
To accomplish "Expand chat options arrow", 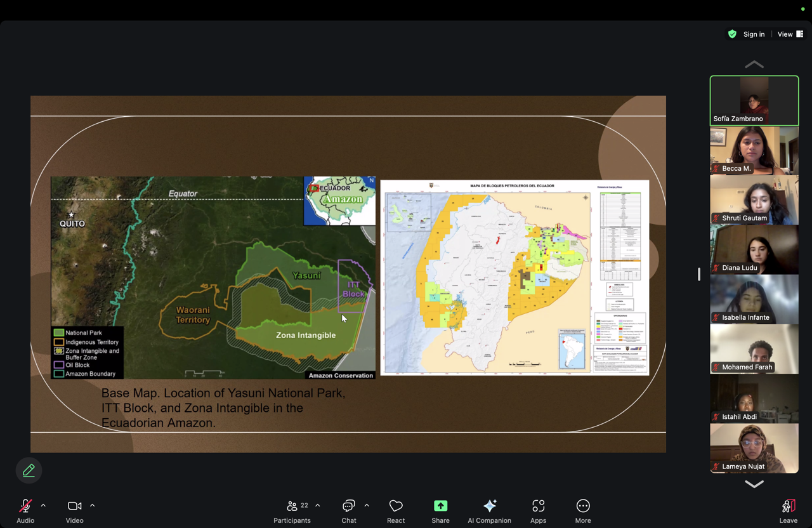I will [367, 506].
